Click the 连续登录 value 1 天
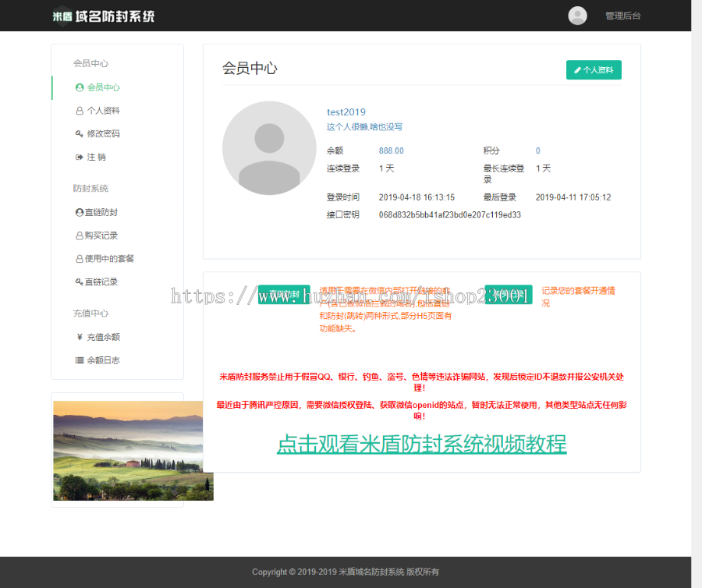 (x=386, y=168)
